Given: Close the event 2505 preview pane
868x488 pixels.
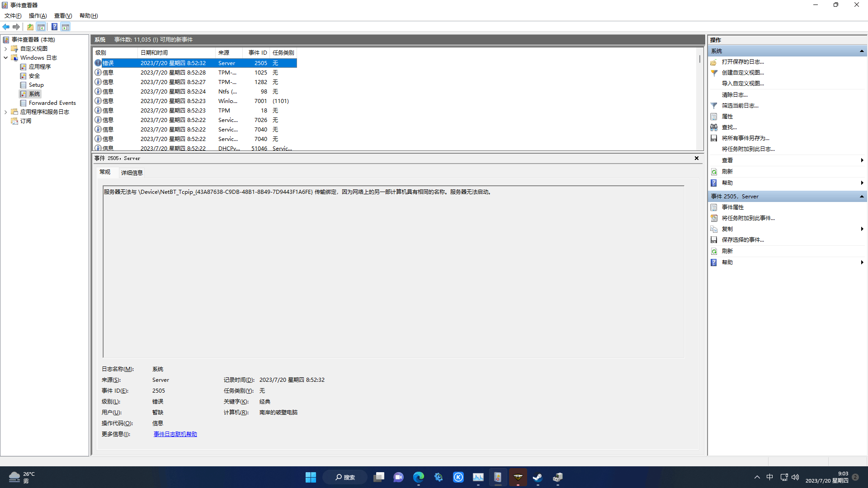Looking at the screenshot, I should [696, 158].
